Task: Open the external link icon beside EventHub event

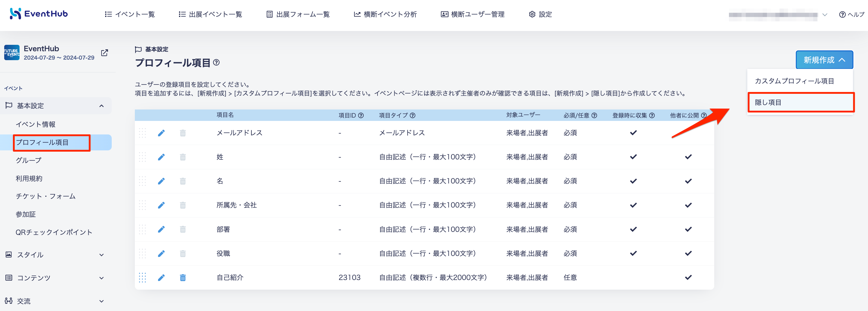Action: pos(105,53)
